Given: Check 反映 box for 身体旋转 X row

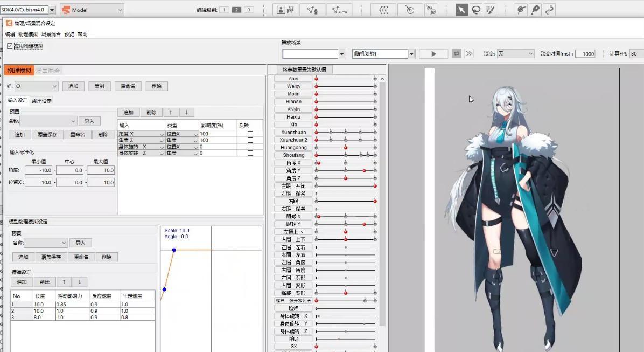Looking at the screenshot, I should tap(250, 147).
